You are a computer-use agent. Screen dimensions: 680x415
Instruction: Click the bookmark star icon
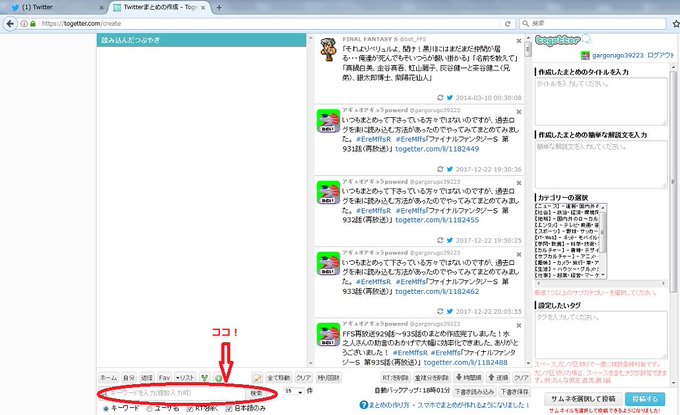676,23
